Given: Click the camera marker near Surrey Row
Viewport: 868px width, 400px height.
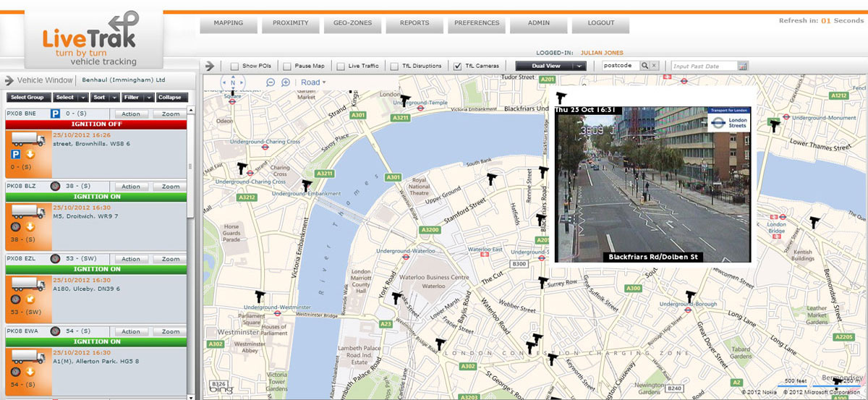Looking at the screenshot, I should coord(543,282).
